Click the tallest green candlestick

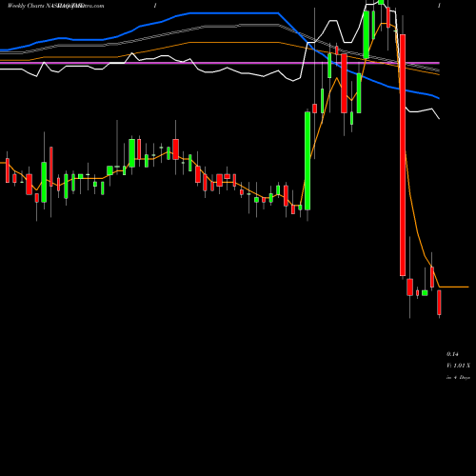pos(307,161)
